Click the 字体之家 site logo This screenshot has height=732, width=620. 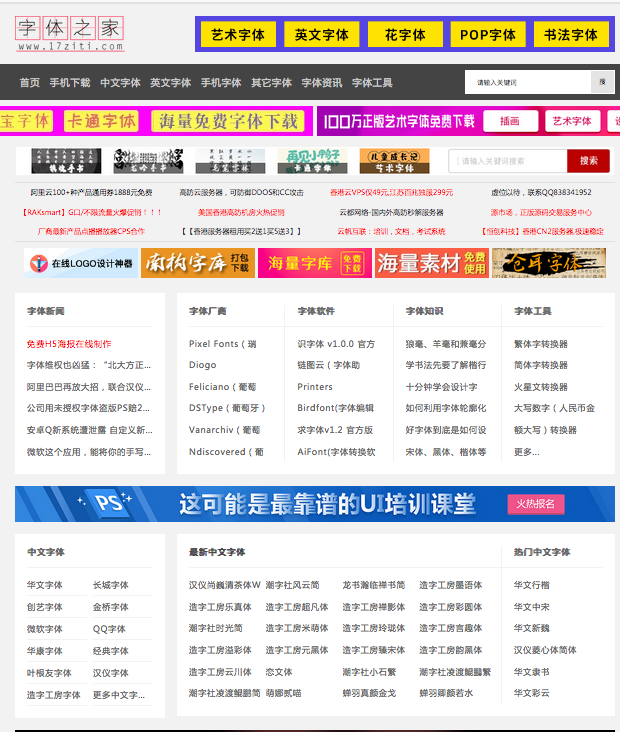coord(70,34)
